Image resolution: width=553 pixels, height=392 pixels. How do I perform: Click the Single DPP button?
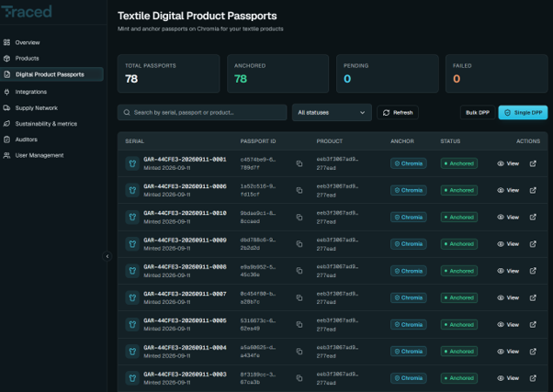coord(523,112)
